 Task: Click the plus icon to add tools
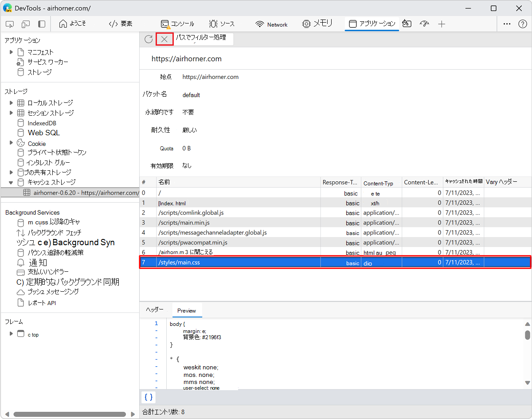[x=442, y=24]
